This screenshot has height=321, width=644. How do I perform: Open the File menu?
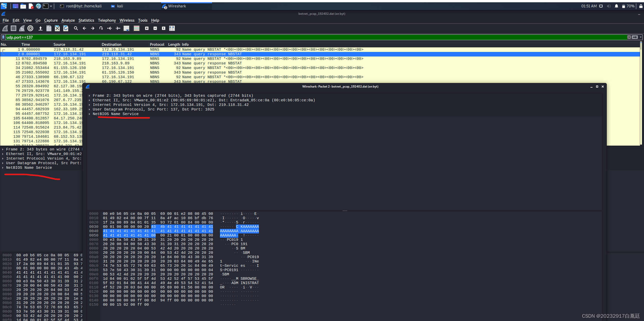(x=6, y=20)
